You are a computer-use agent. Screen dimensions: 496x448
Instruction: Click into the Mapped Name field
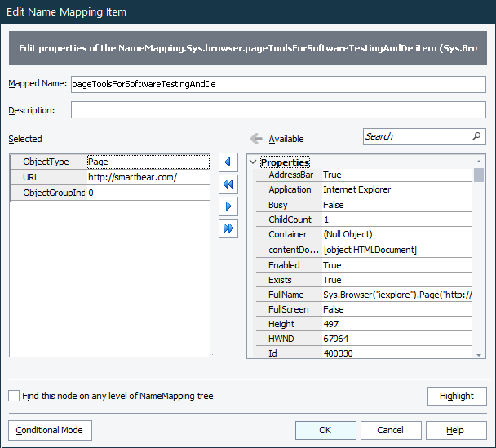tap(277, 83)
